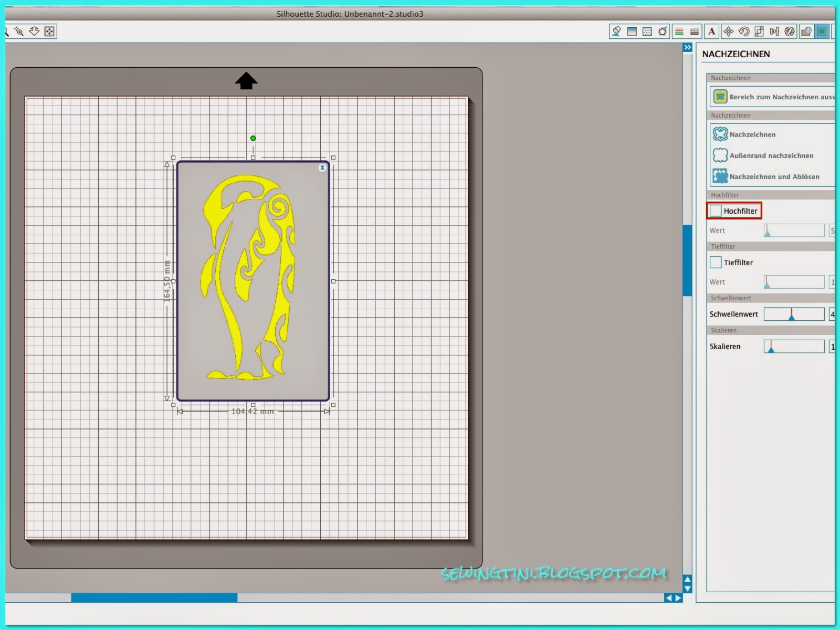This screenshot has width=840, height=630.
Task: Select the fill color tool icon
Action: coord(617,31)
